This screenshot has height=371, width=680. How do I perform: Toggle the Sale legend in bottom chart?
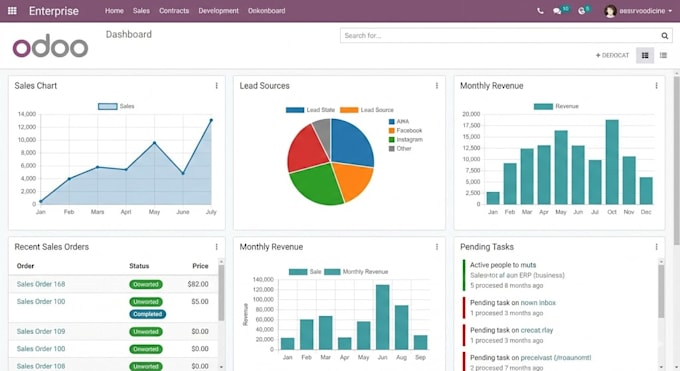coord(305,272)
